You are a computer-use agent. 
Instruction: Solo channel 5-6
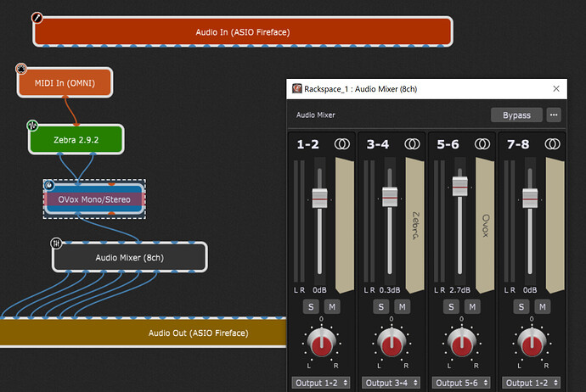[451, 307]
